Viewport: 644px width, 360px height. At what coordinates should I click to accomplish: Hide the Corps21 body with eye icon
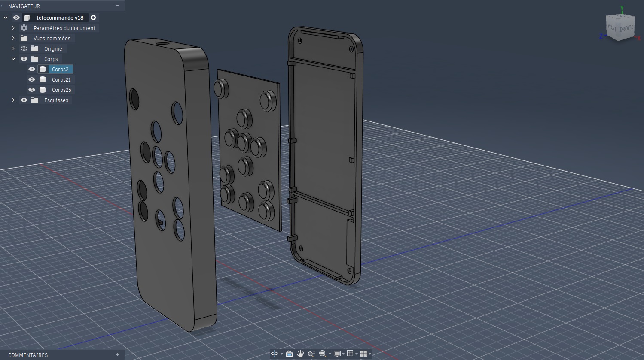click(x=32, y=79)
